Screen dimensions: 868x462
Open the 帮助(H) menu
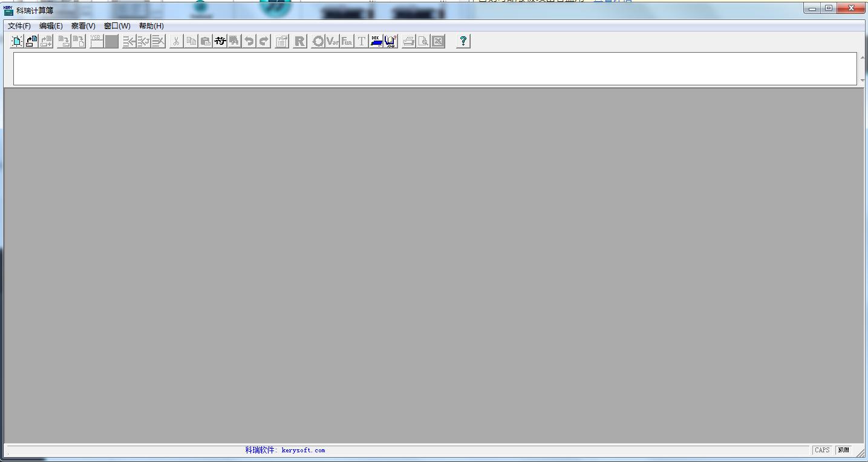pos(151,26)
